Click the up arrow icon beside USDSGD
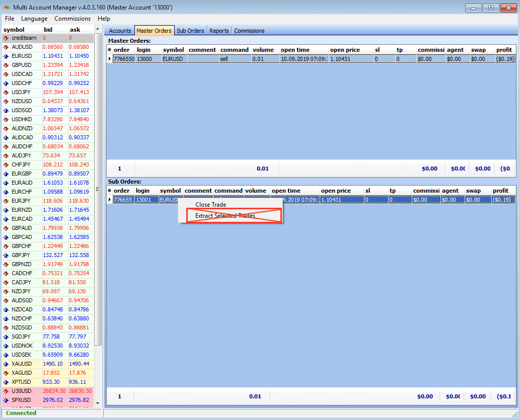The image size is (520, 420). pyautogui.click(x=6, y=110)
